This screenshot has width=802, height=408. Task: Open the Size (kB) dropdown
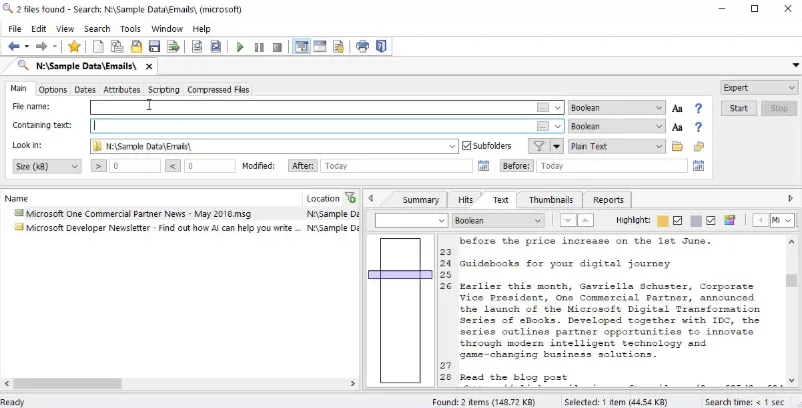(x=47, y=166)
